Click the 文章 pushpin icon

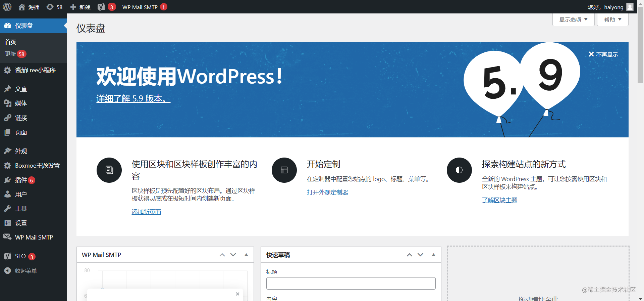click(7, 89)
